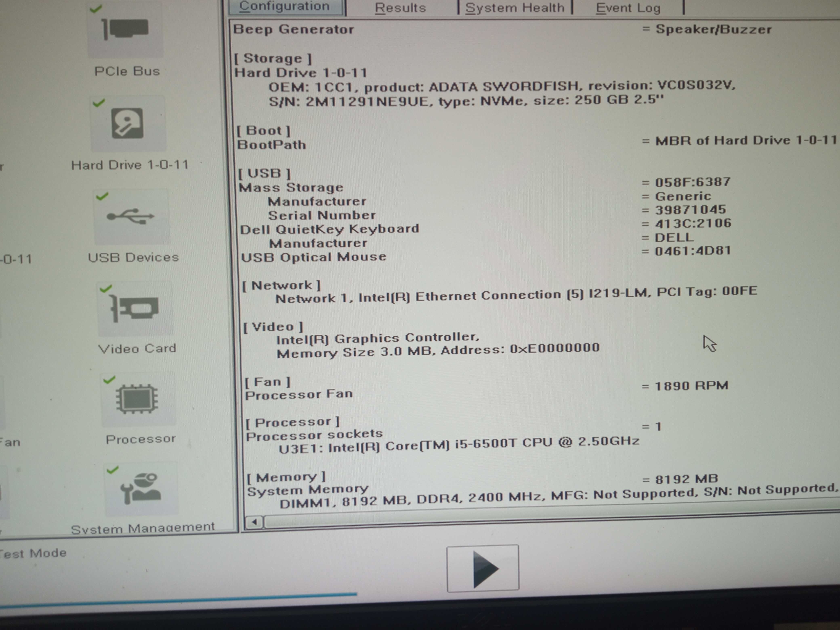Open the System Health tab
The image size is (840, 630).
point(515,8)
